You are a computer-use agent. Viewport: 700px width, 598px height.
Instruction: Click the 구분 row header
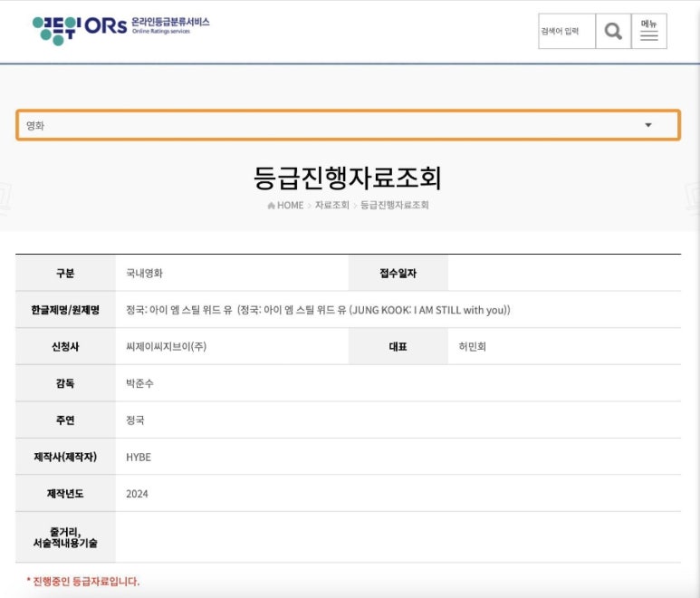[x=65, y=273]
